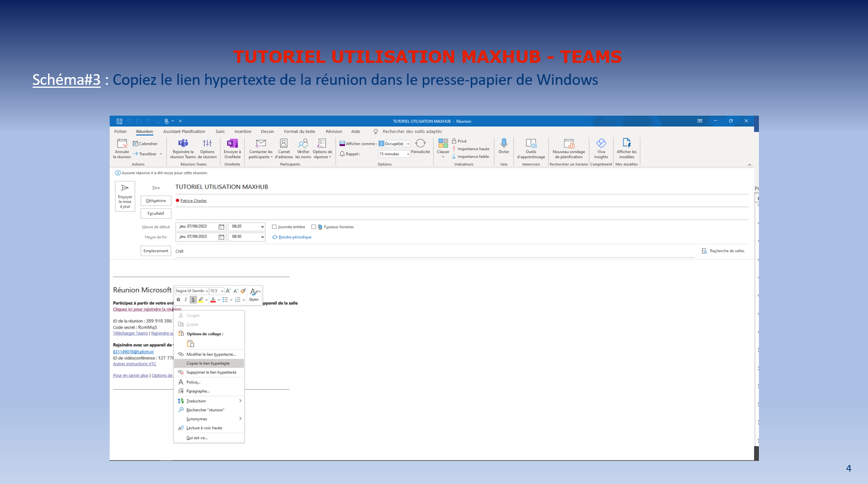
Task: Click Nouveau sondage de planification icon
Action: point(569,144)
